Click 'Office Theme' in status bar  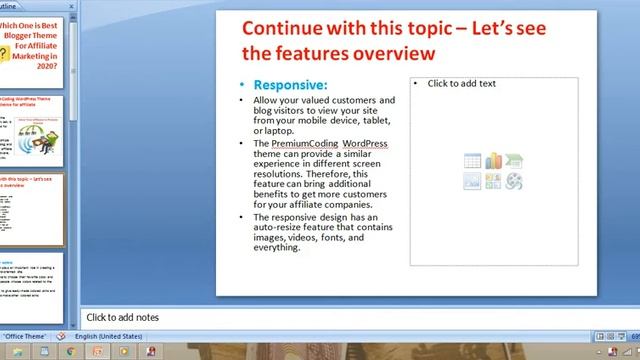pos(25,336)
